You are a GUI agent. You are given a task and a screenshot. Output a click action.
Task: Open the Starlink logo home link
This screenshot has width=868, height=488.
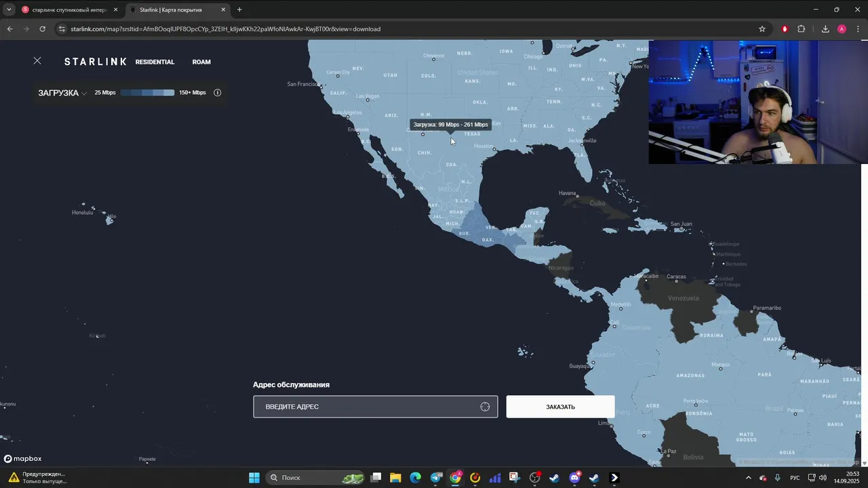pyautogui.click(x=95, y=62)
